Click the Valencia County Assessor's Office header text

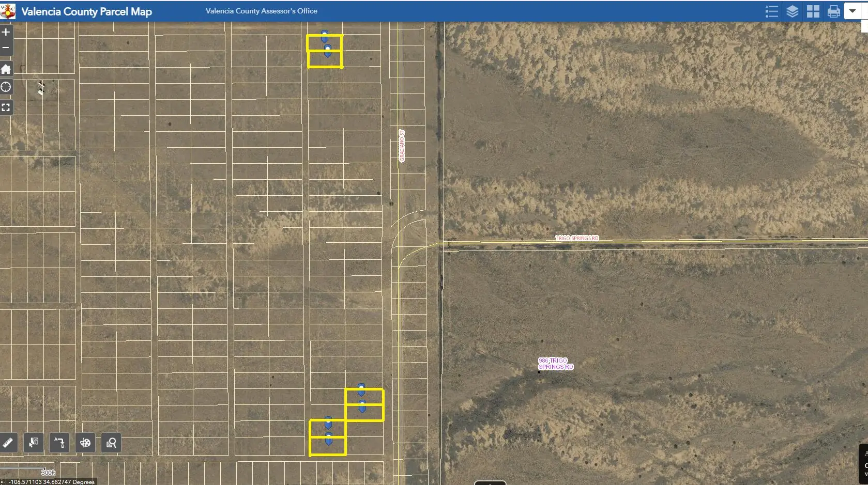coord(261,11)
